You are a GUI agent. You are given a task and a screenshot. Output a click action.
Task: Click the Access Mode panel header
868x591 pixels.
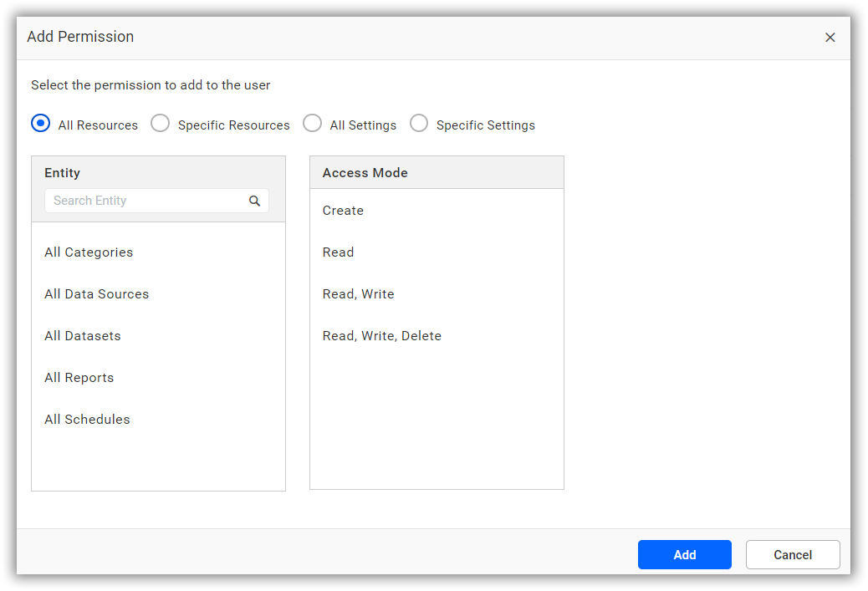click(365, 172)
